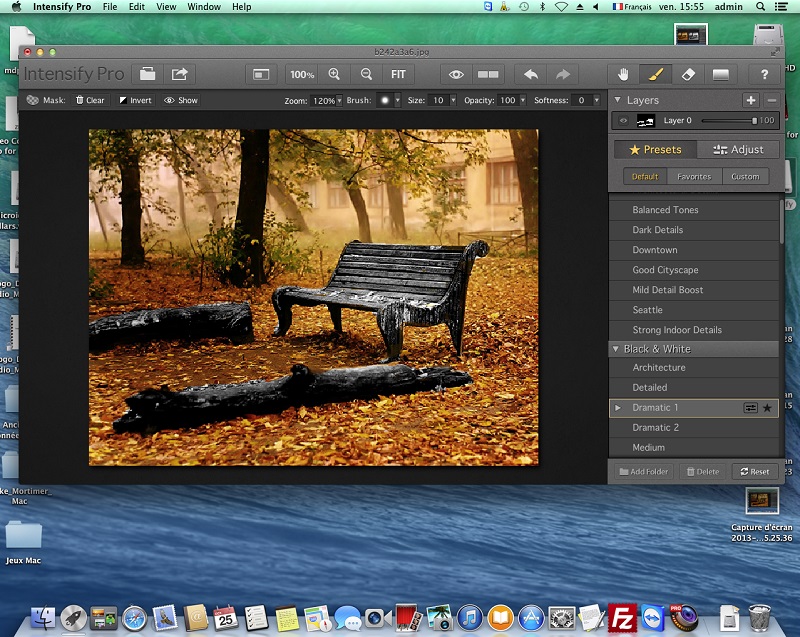Click the Add Folder button
800x637 pixels.
[x=643, y=472]
